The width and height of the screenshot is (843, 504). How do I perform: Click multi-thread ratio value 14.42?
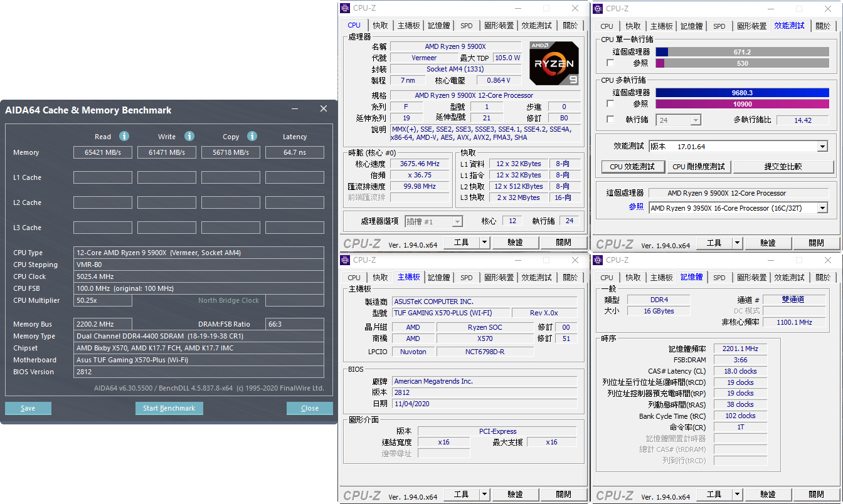[802, 120]
